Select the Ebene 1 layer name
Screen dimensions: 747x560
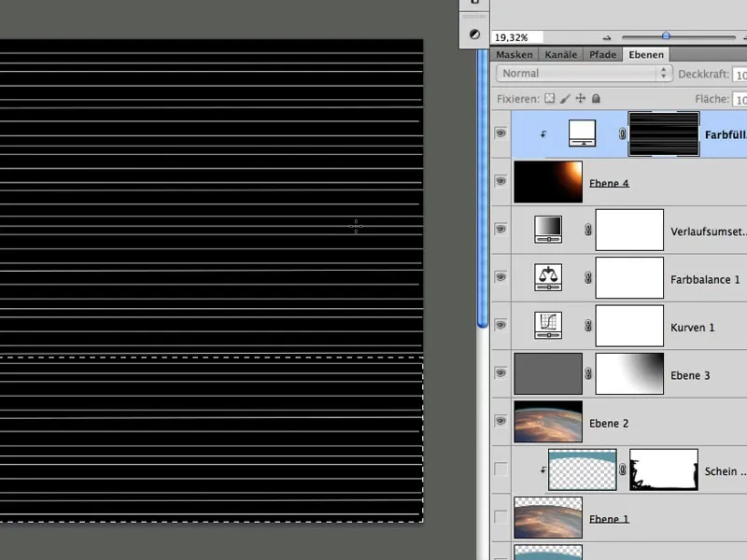tap(609, 519)
